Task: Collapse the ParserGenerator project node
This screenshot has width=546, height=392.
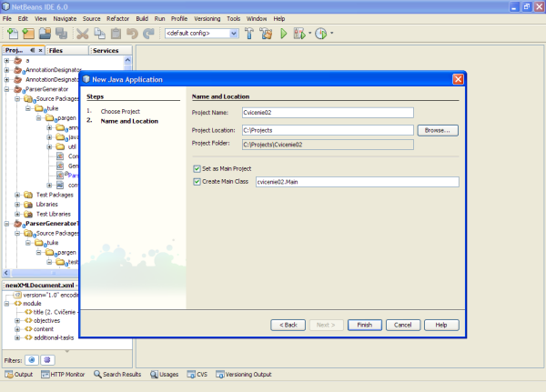Action: pyautogui.click(x=6, y=89)
